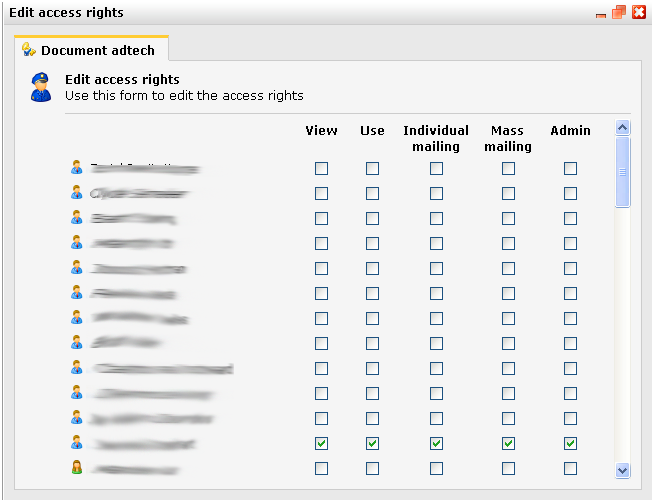Click the green user icon in the last row
Viewport: 654px width, 502px height.
pos(77,467)
